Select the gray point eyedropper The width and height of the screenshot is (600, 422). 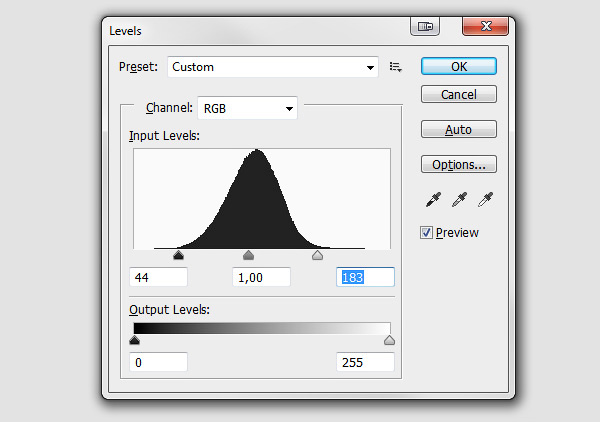coord(459,199)
